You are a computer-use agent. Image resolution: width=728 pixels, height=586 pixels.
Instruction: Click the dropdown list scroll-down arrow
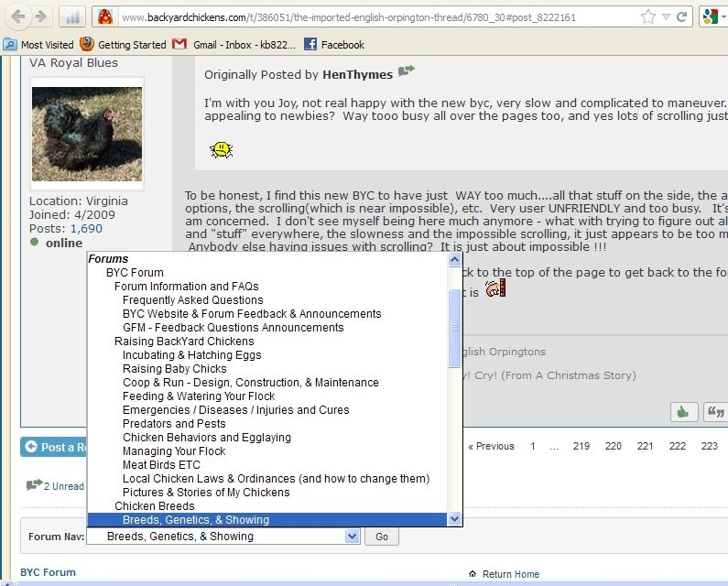click(x=454, y=519)
